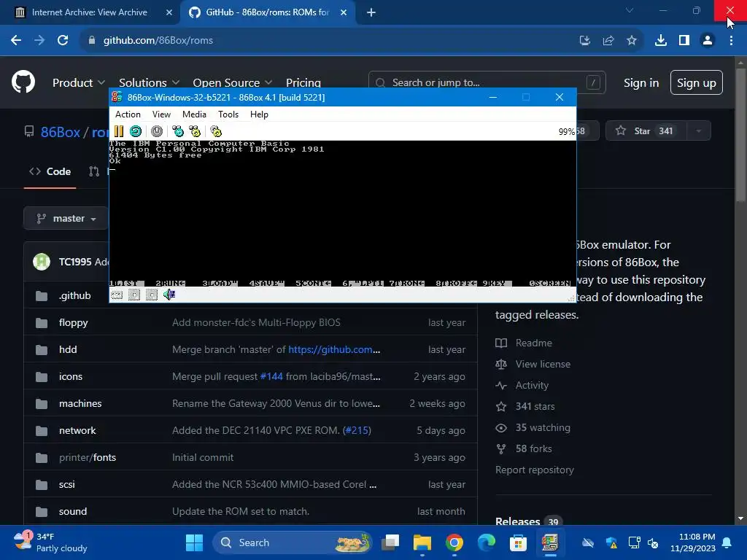The image size is (747, 560).
Task: Open the pull request #144 link
Action: 271,377
